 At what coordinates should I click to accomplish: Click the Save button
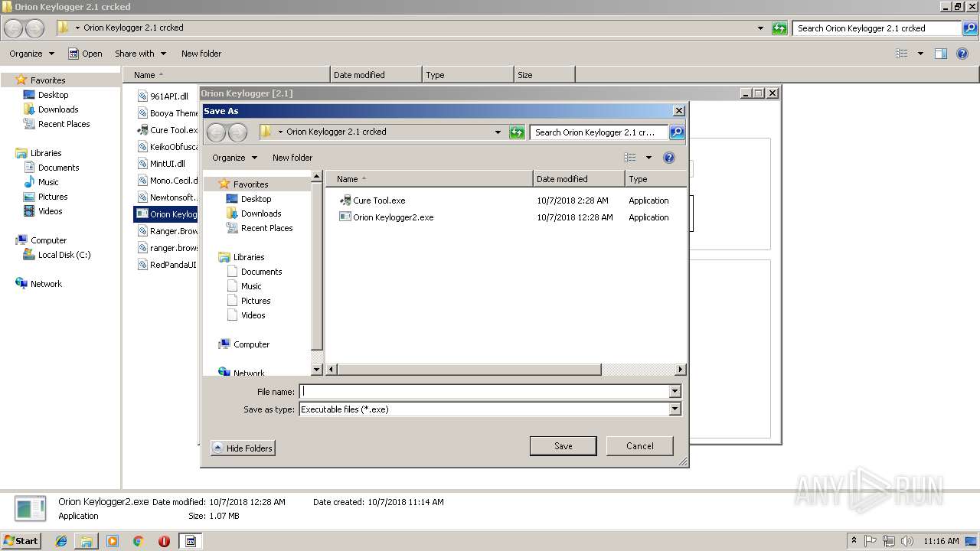coord(563,446)
